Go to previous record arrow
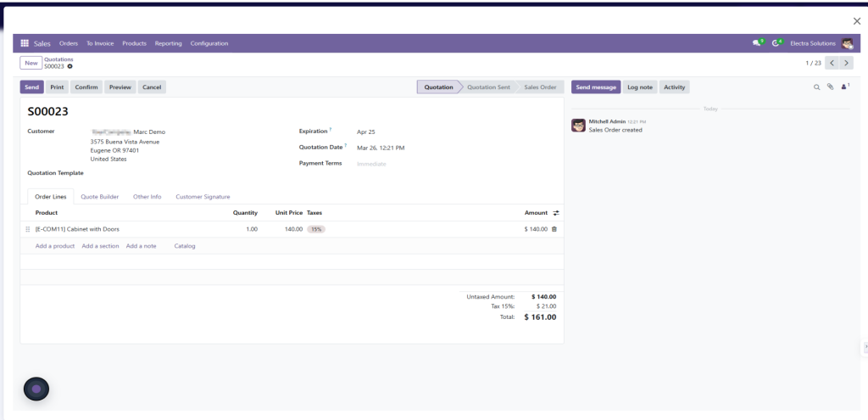 (832, 63)
